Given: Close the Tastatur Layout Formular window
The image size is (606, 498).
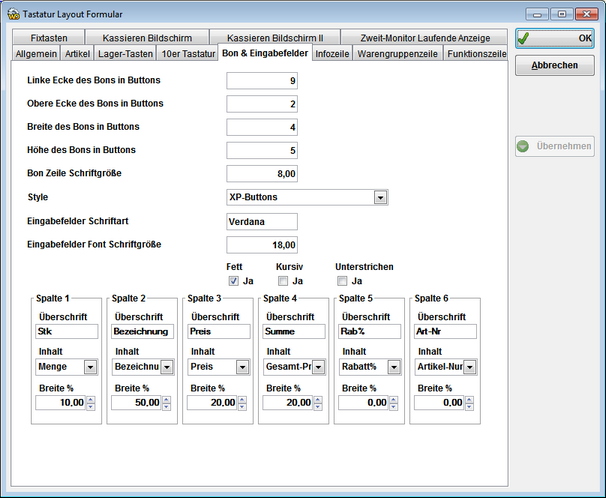Looking at the screenshot, I should click(587, 14).
